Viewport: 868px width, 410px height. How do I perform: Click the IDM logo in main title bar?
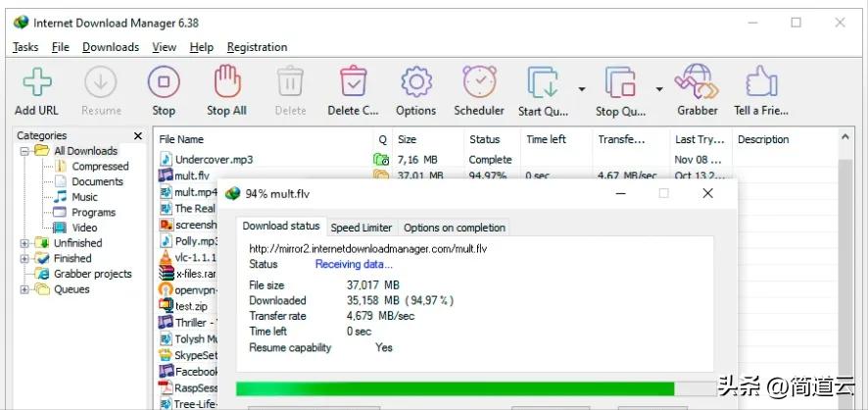pos(21,23)
